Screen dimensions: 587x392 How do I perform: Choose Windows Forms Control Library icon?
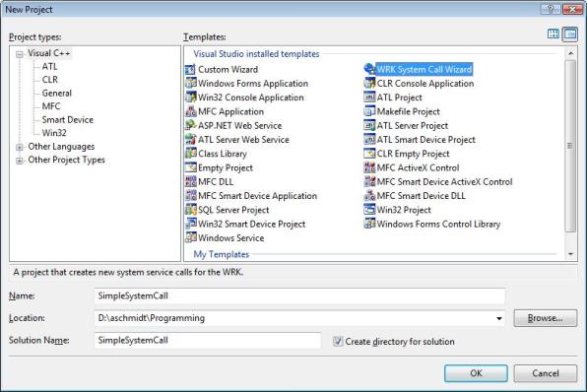[369, 224]
